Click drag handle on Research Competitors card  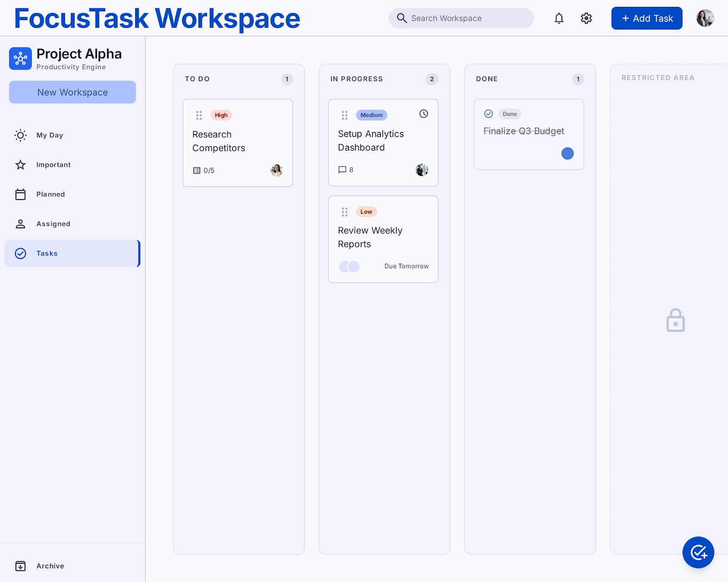click(199, 115)
